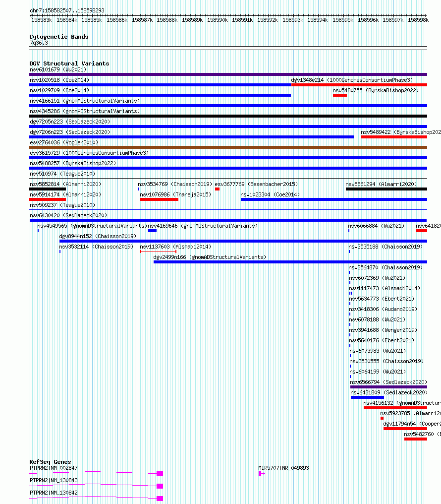Click the nsv6101679 (Wu2021) variant label
This screenshot has height=504, width=441.
[x=58, y=70]
